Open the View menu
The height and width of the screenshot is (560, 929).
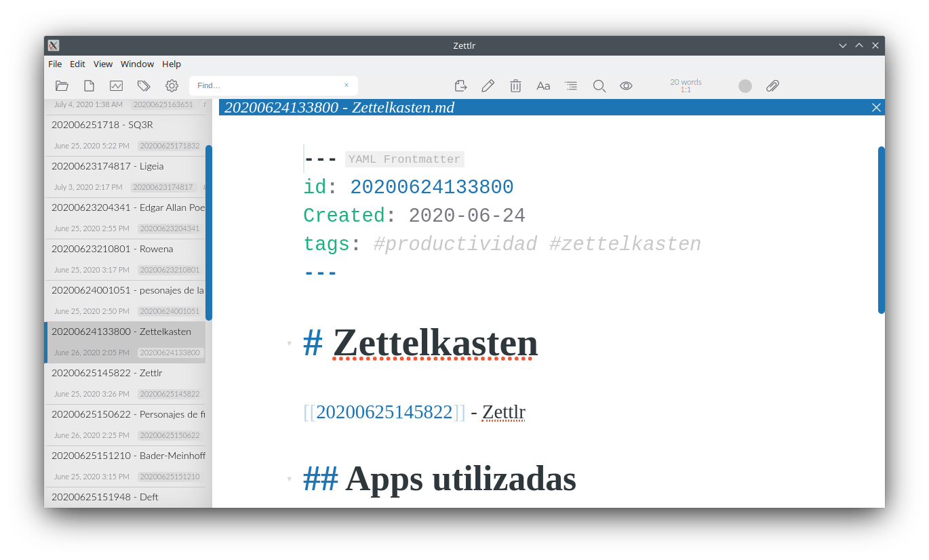103,64
